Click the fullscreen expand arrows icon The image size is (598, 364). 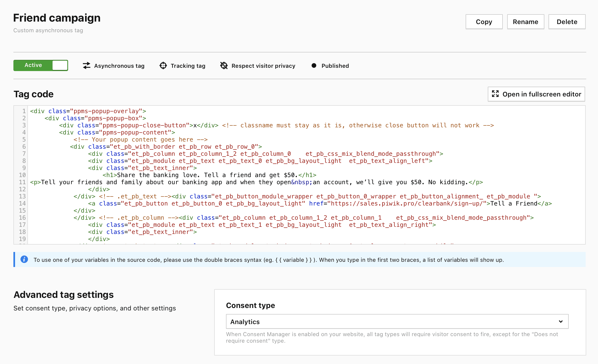coord(495,94)
